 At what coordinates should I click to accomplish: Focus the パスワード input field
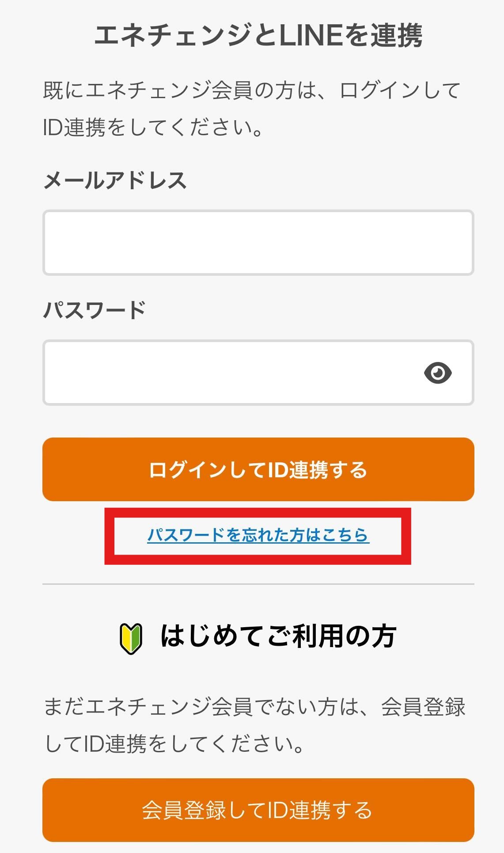pyautogui.click(x=230, y=373)
